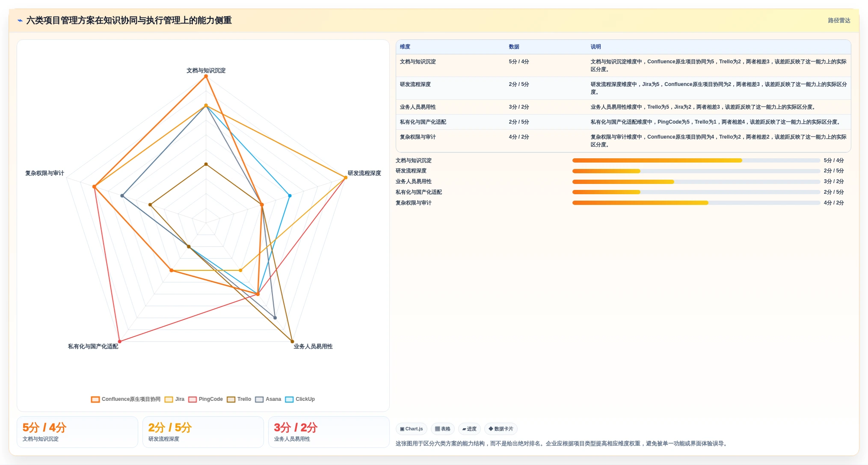The width and height of the screenshot is (868, 465).
Task: Click the PingCode point at 私有化与国产化适配 vertex
Action: (120, 341)
